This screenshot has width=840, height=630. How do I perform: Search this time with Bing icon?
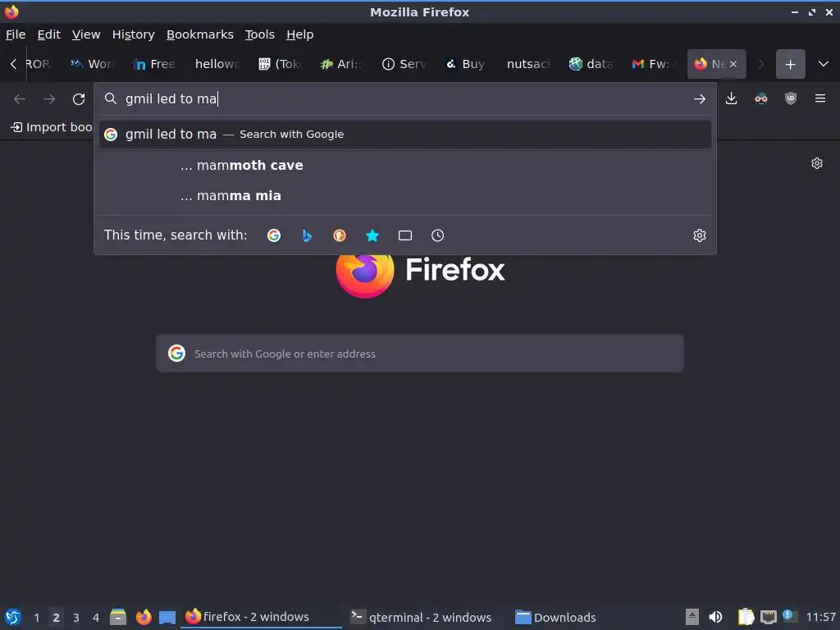click(x=307, y=235)
